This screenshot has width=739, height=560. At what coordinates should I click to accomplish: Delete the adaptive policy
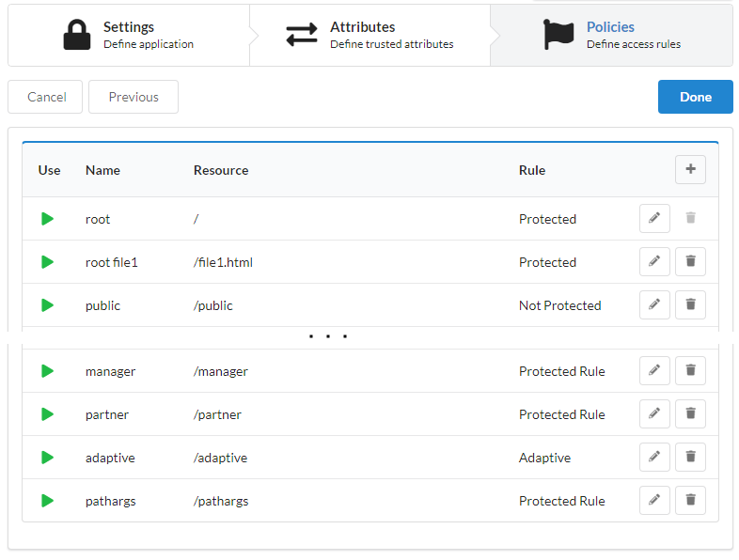[690, 457]
